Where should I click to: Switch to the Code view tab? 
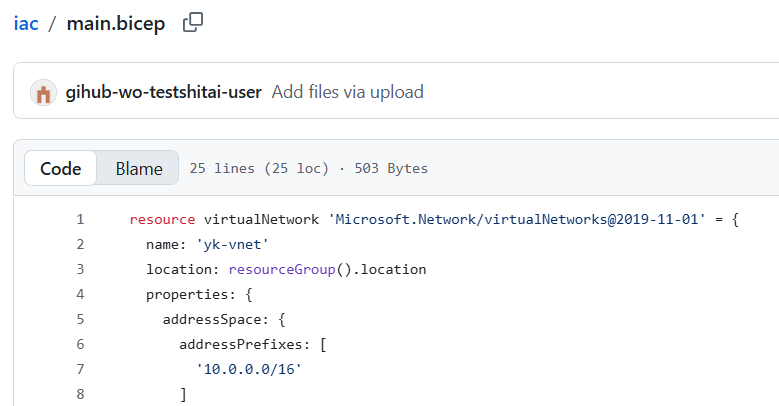click(x=60, y=168)
